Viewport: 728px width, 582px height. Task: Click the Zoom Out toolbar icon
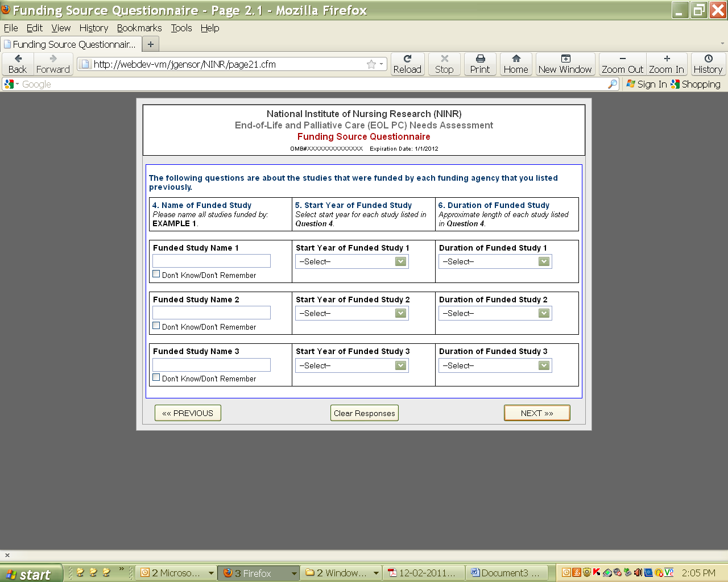pyautogui.click(x=622, y=64)
